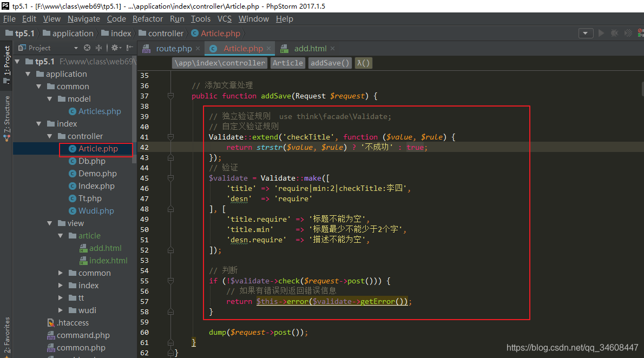Click the \app\index\controller code breadcrumb

point(220,63)
